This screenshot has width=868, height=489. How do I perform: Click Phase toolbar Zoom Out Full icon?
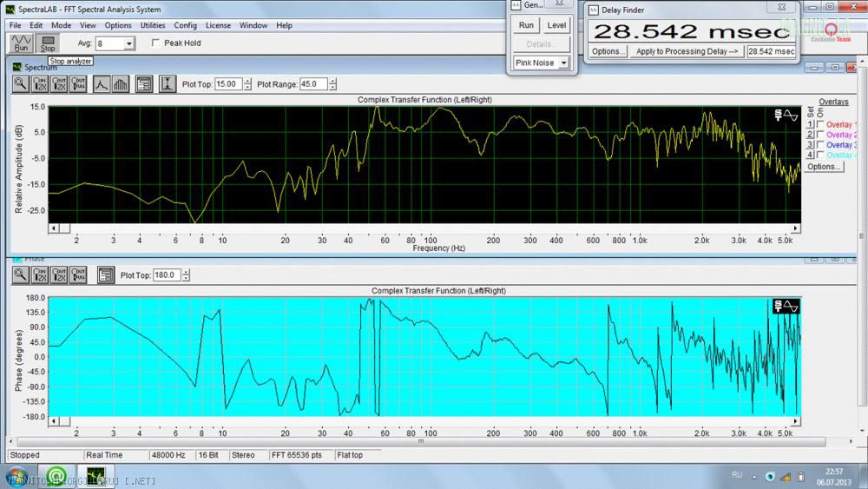[78, 274]
